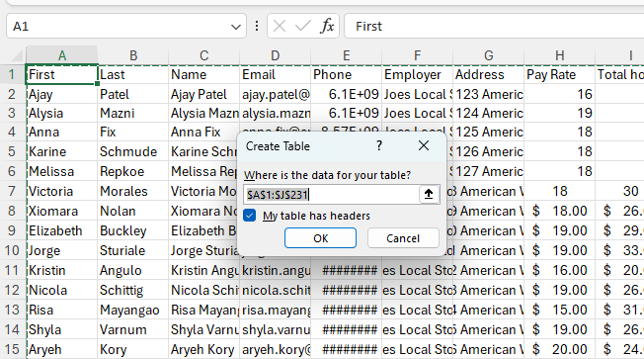The image size is (644, 359).
Task: Select column C header
Action: pyautogui.click(x=204, y=55)
